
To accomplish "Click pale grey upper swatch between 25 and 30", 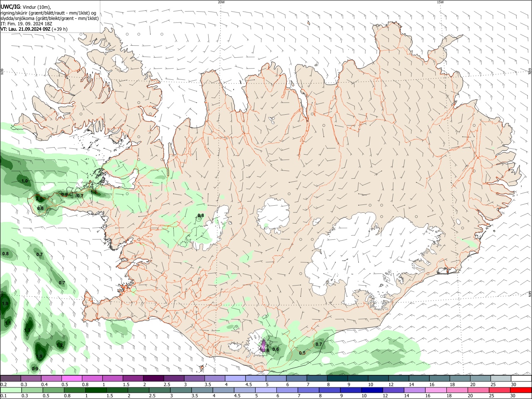I will 500,379.
